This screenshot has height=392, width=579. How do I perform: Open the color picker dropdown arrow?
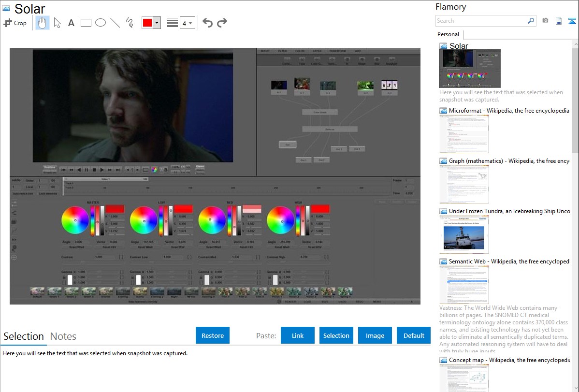tap(157, 23)
